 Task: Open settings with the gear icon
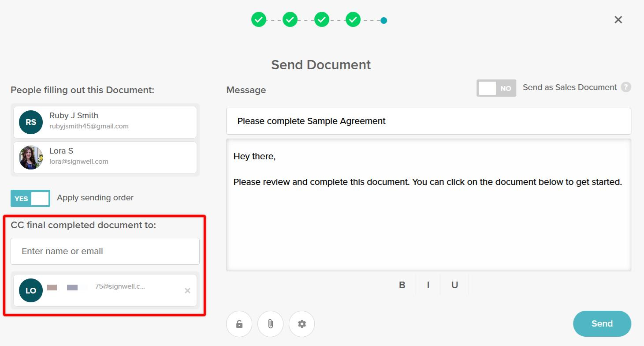click(302, 324)
